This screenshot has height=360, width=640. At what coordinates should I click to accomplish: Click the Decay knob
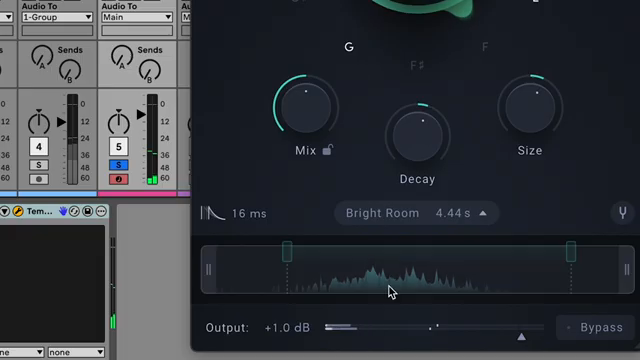418,137
